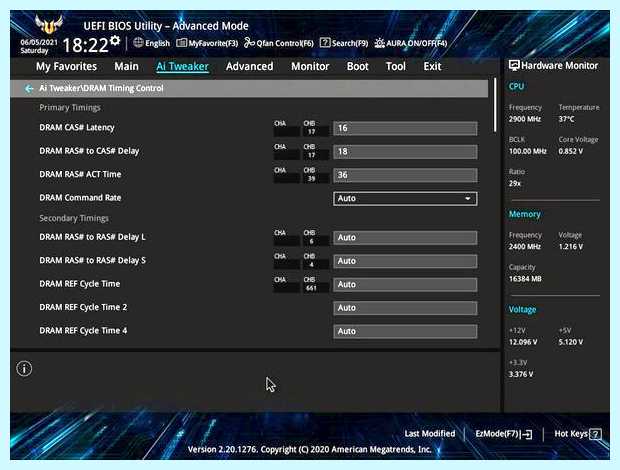Click the DRAM REF Cycle Time 4 field
620x470 pixels.
tap(405, 331)
